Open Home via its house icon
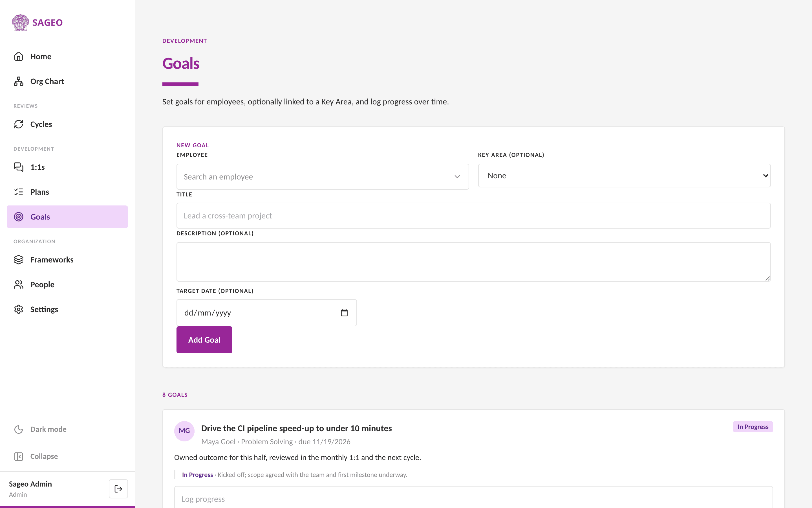812x508 pixels. coord(18,56)
